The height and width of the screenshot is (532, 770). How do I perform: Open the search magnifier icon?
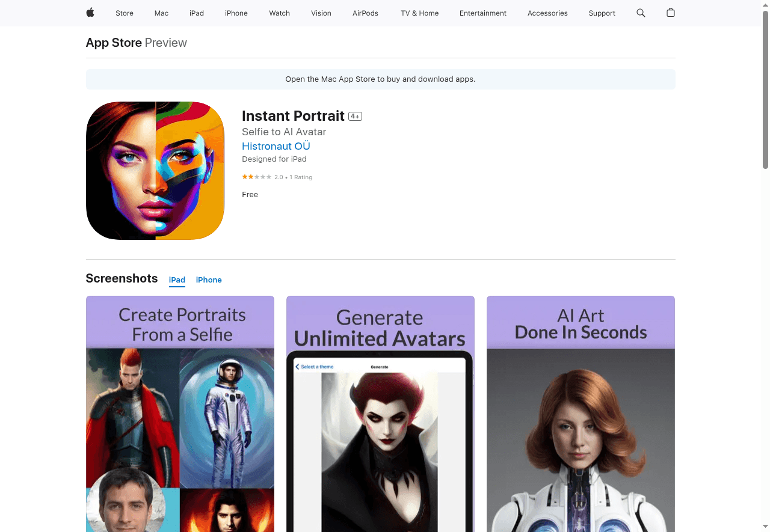click(x=641, y=13)
